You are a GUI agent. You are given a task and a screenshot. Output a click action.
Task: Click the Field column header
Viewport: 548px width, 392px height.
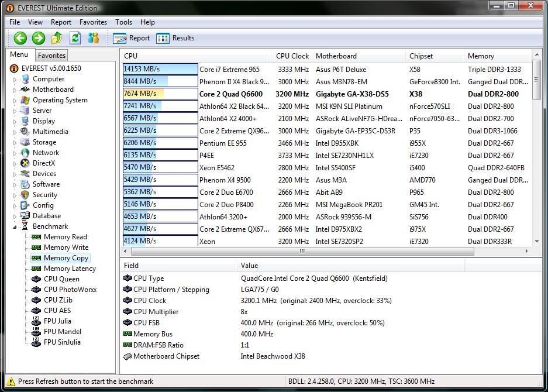(x=180, y=266)
